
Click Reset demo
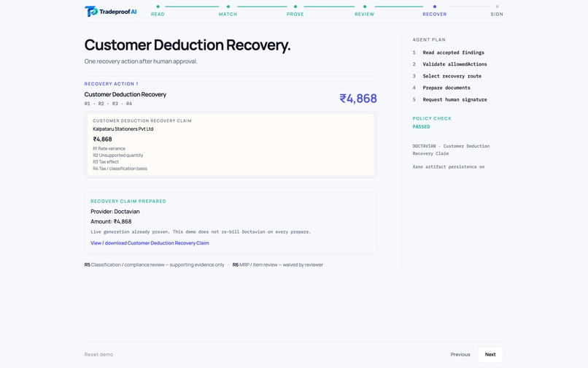tap(98, 354)
